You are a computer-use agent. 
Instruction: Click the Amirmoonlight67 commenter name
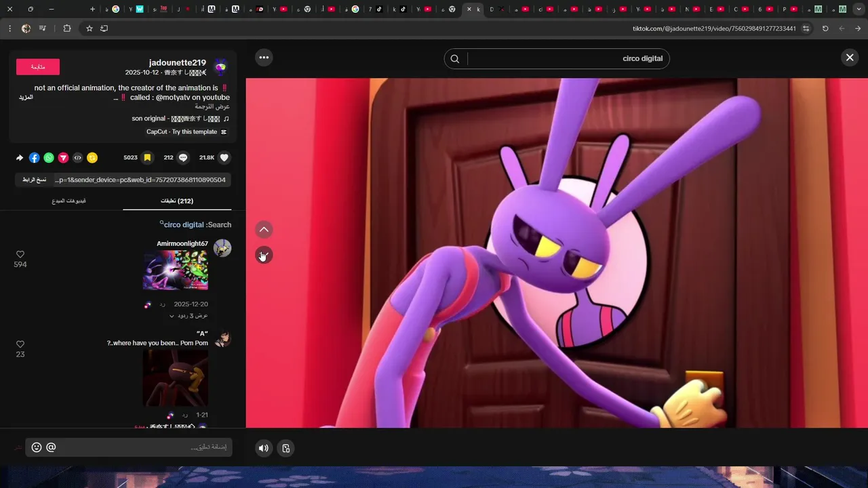click(x=182, y=243)
